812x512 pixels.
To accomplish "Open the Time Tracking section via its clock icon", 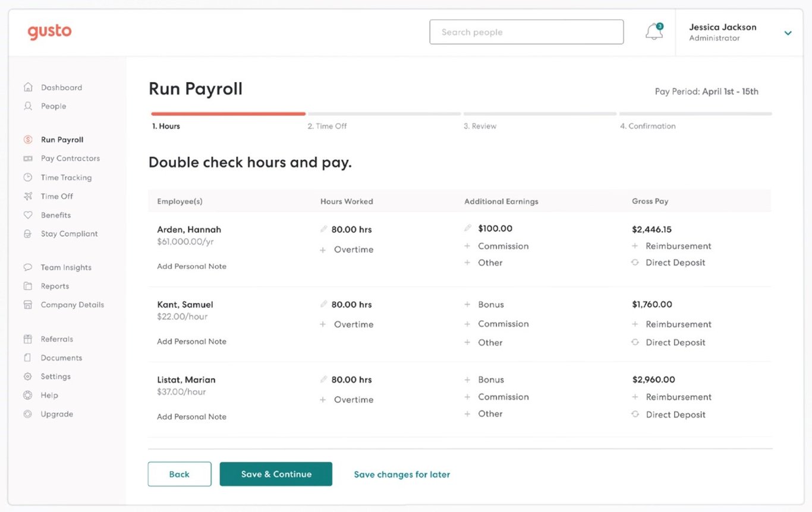I will (x=28, y=177).
